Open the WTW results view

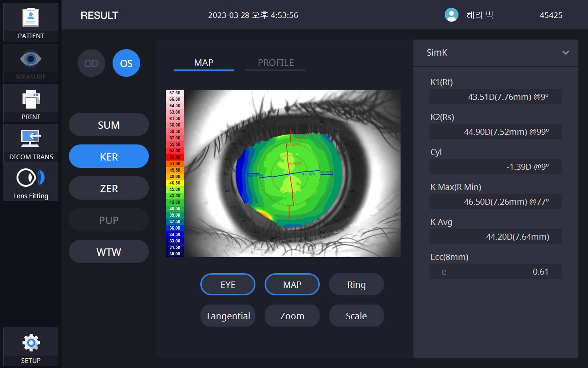coord(109,252)
